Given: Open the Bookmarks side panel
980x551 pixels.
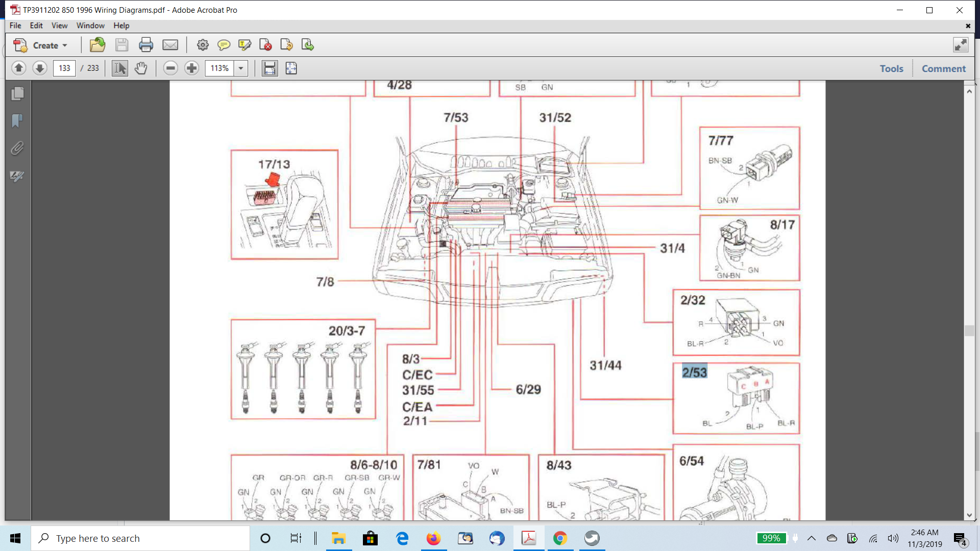Looking at the screenshot, I should click(x=17, y=121).
